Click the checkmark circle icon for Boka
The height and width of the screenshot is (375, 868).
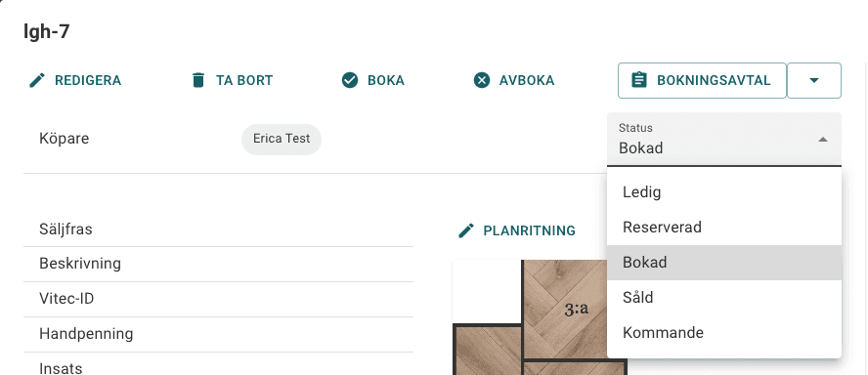coord(350,81)
